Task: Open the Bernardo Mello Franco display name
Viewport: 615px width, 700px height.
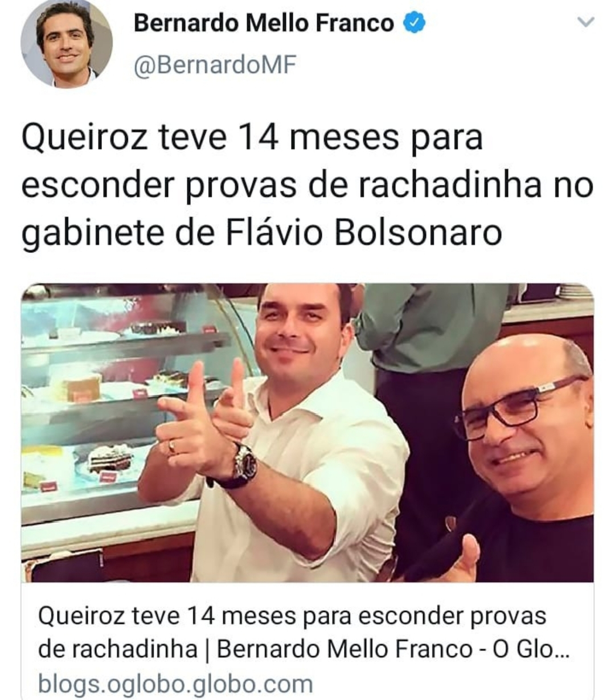Action: (264, 23)
